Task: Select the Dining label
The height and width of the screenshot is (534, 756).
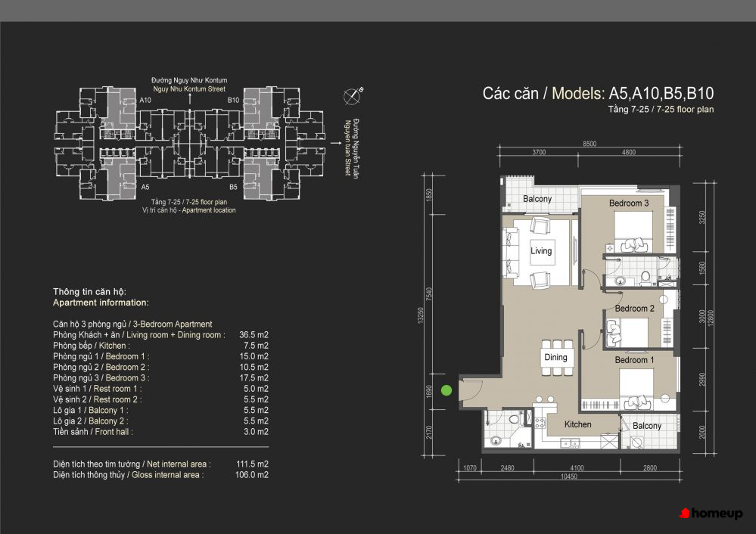Action: [x=555, y=358]
